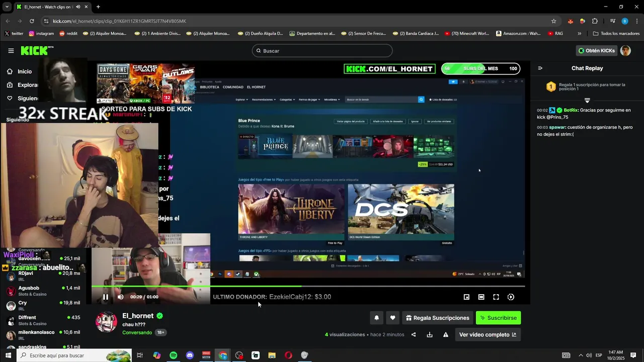Download the clip with the download icon
The image size is (644, 362).
[430, 335]
